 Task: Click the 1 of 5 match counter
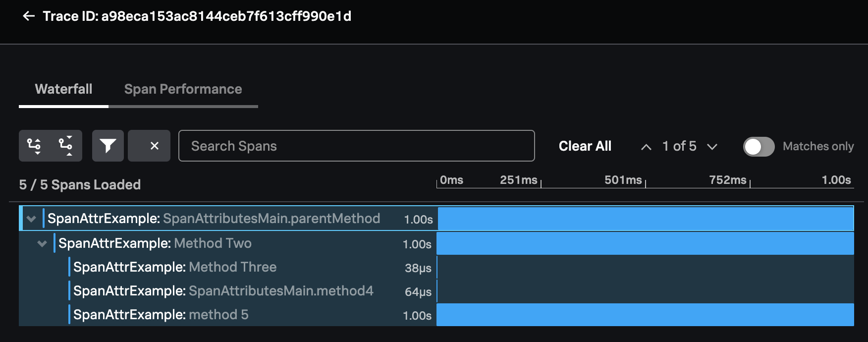coord(679,147)
